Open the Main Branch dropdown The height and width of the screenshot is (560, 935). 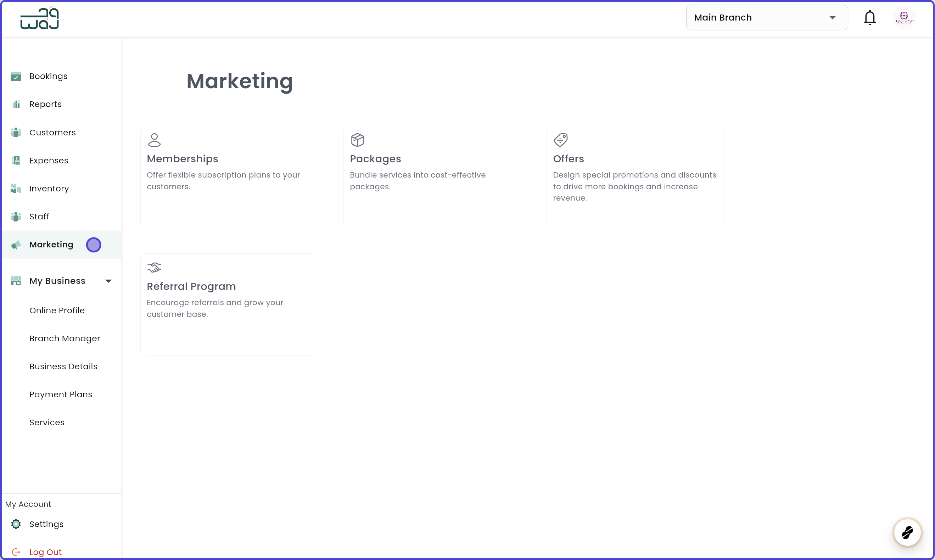(x=767, y=17)
